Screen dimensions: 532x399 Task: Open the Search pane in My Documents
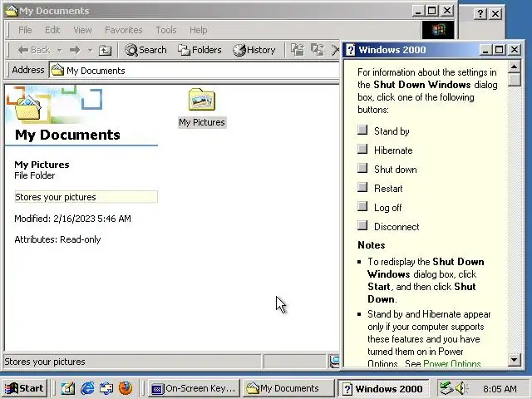click(x=145, y=50)
